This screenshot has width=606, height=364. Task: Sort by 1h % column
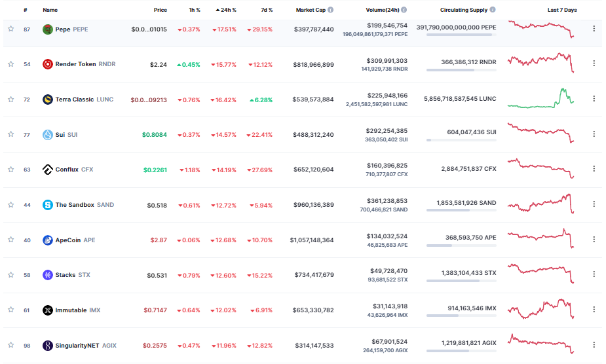[x=195, y=10]
